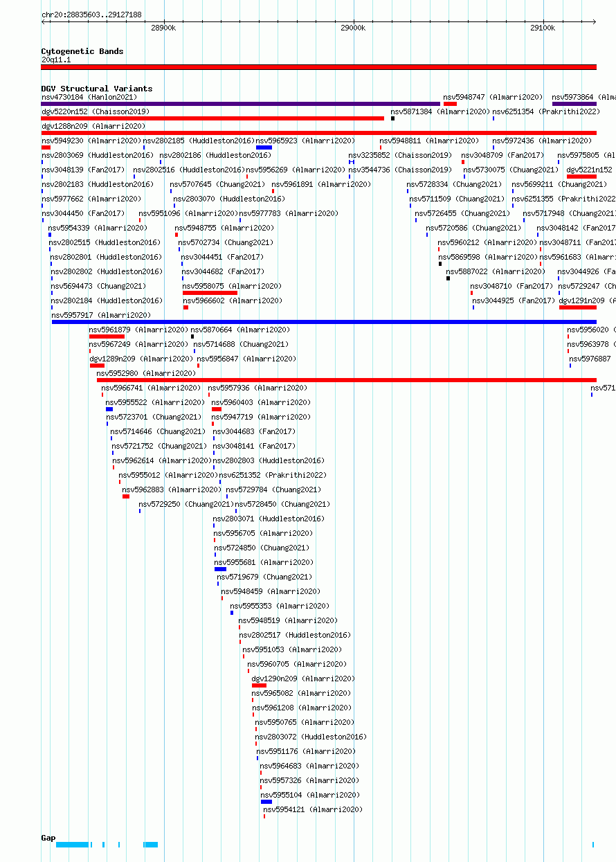Select nsv5966602 (Almarri2020) label
This screenshot has height=862, width=616.
233,300
